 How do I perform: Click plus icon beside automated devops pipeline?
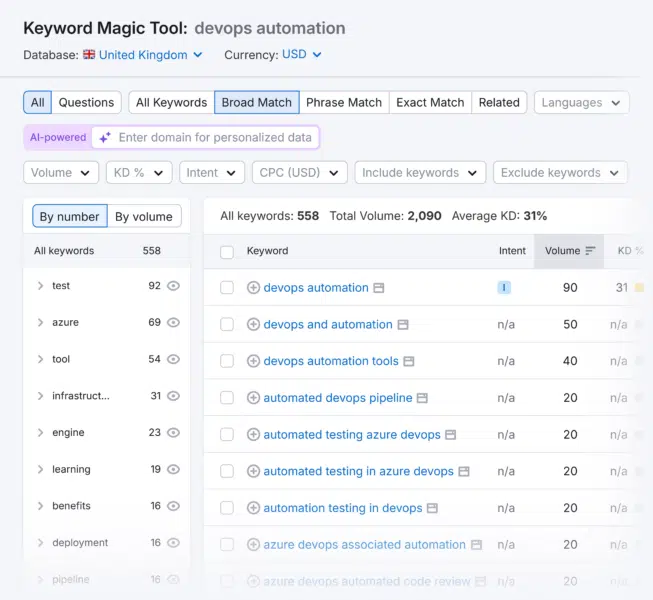253,398
